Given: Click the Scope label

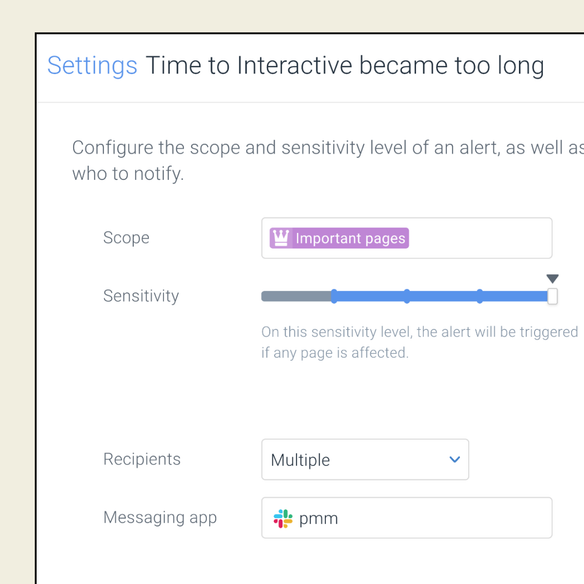Looking at the screenshot, I should tap(126, 238).
